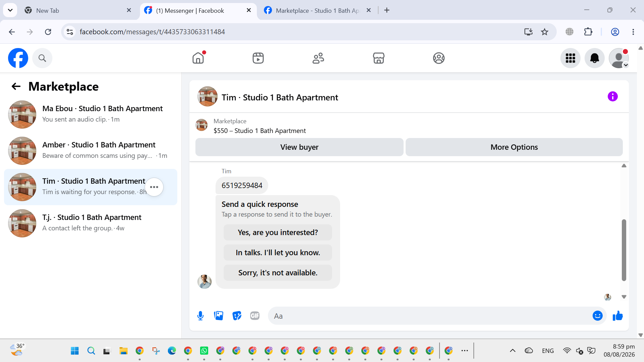The image size is (644, 362).
Task: Open options menu for Tim conversation
Action: pos(154,187)
